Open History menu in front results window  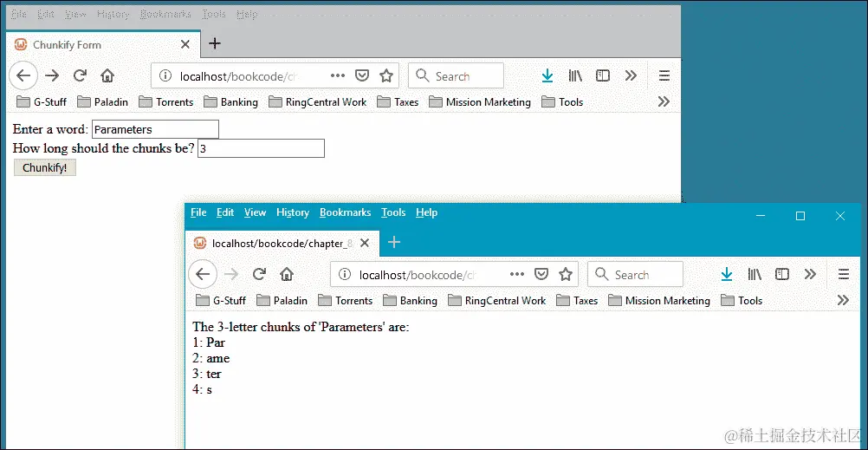(x=293, y=212)
